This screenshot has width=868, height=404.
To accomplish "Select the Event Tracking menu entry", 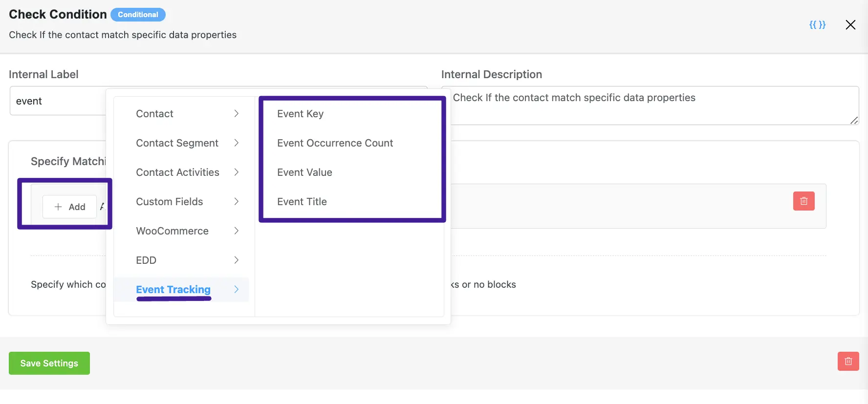I will pos(181,289).
